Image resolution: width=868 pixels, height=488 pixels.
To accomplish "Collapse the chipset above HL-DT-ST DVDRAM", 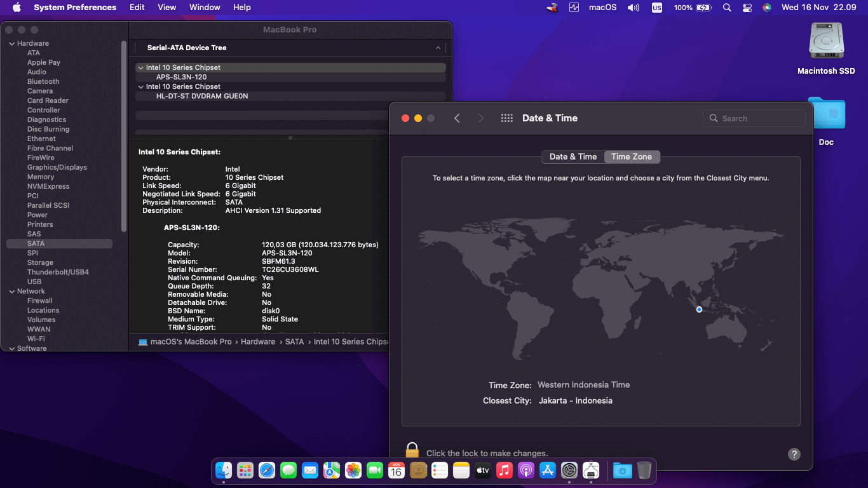I will pyautogui.click(x=140, y=86).
